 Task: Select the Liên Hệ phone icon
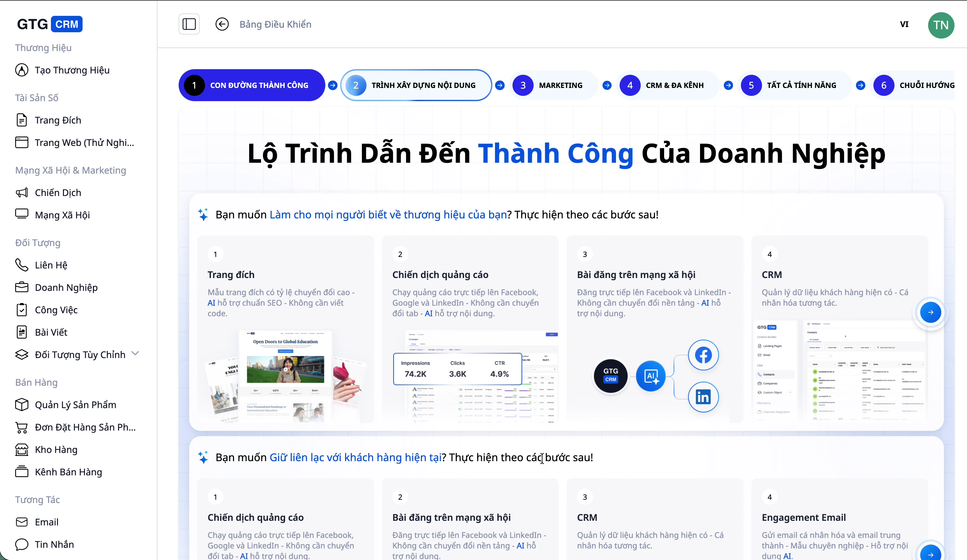click(x=22, y=265)
